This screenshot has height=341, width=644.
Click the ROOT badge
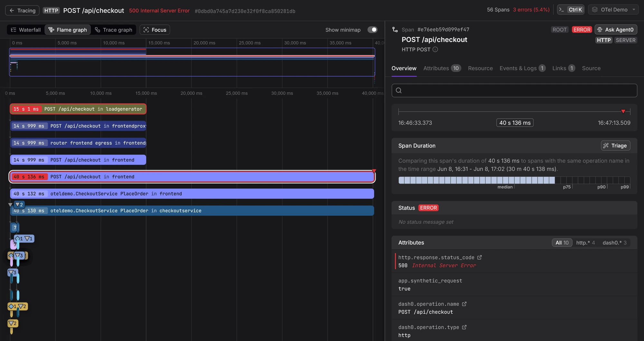coord(559,30)
